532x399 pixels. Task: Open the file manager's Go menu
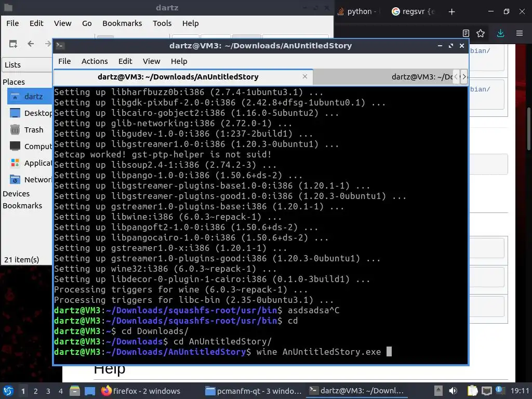pyautogui.click(x=87, y=23)
